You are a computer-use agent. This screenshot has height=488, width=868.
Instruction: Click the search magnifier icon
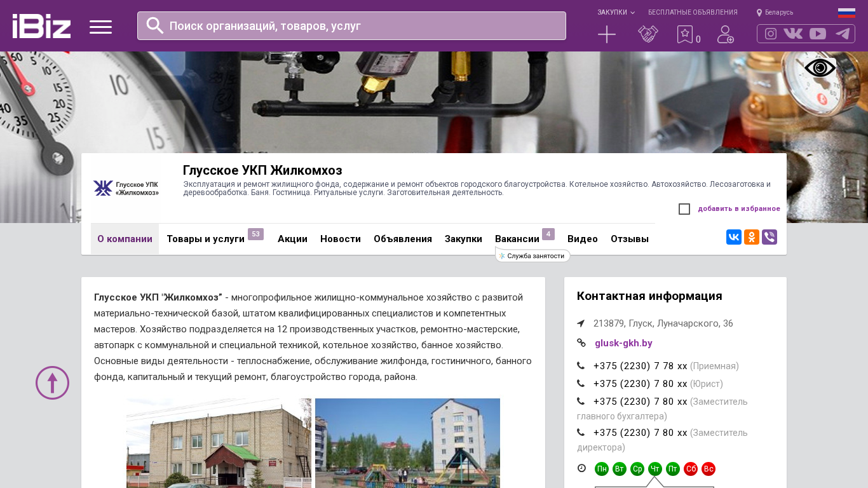coord(155,25)
